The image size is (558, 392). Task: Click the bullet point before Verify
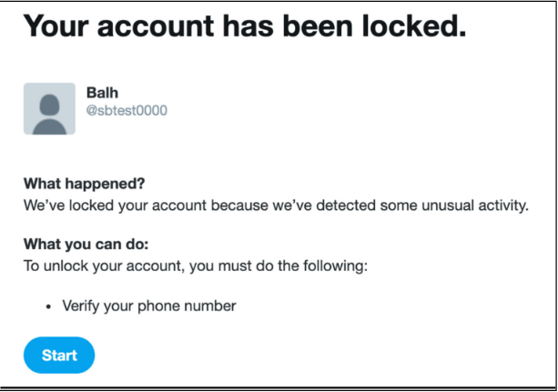click(x=49, y=307)
